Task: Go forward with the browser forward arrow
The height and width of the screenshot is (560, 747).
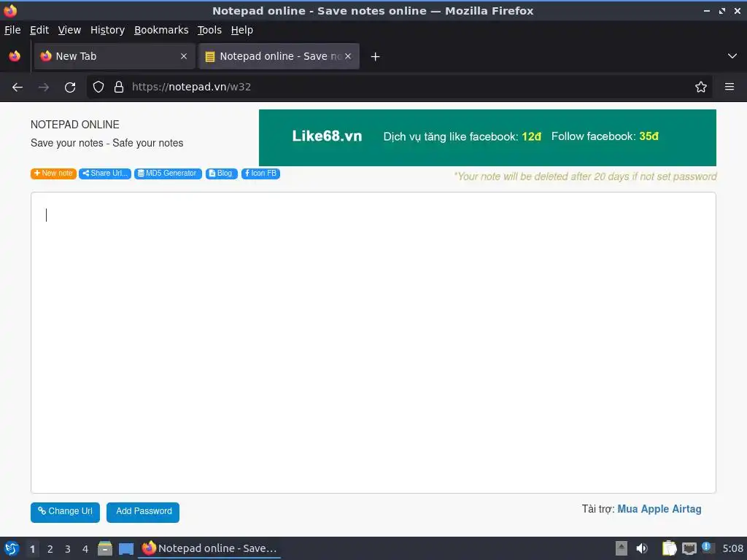Action: point(44,87)
